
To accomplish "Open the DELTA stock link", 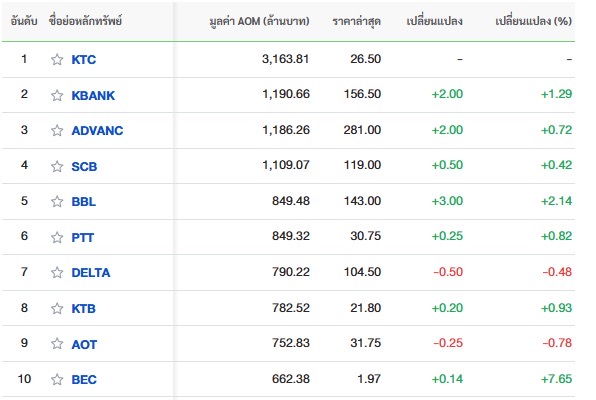I will [x=91, y=273].
